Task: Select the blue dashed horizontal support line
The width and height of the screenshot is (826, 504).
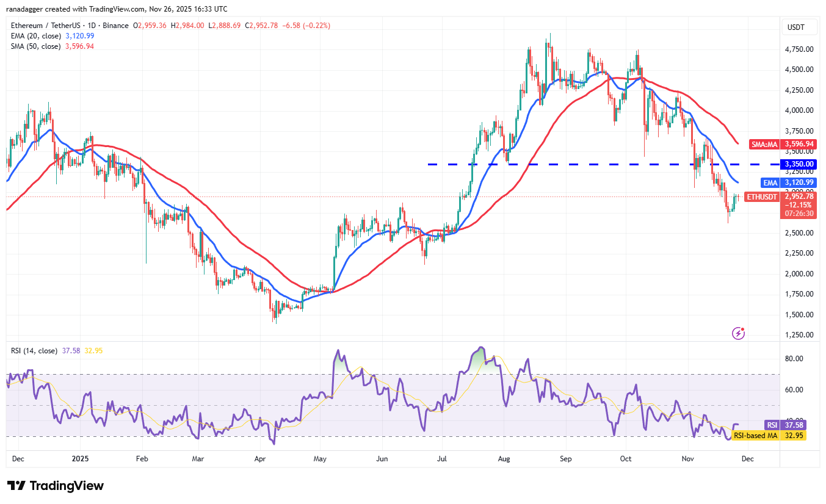Action: (x=580, y=164)
